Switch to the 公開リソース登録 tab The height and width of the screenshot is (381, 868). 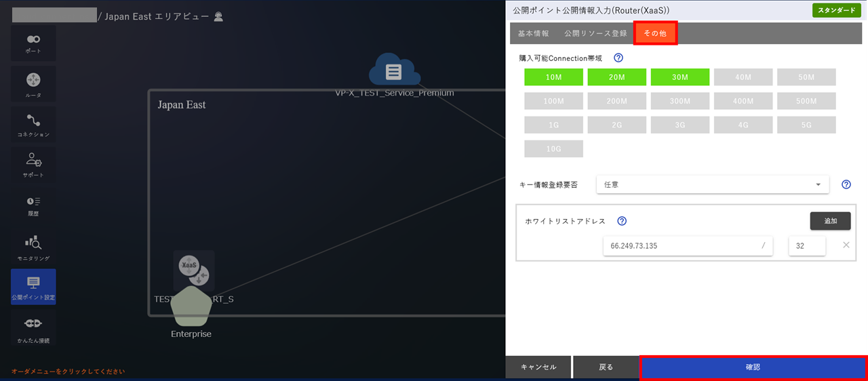595,33
